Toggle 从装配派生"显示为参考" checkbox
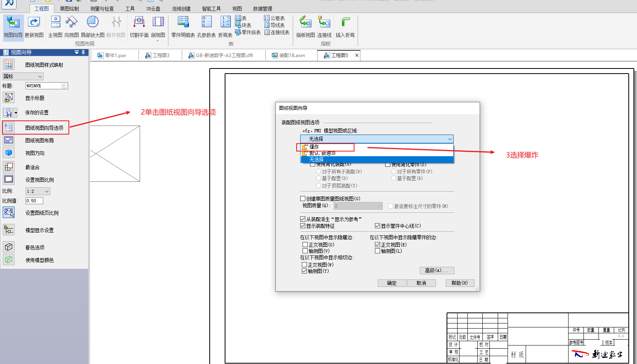Viewport: 637px width, 364px height. [x=303, y=219]
